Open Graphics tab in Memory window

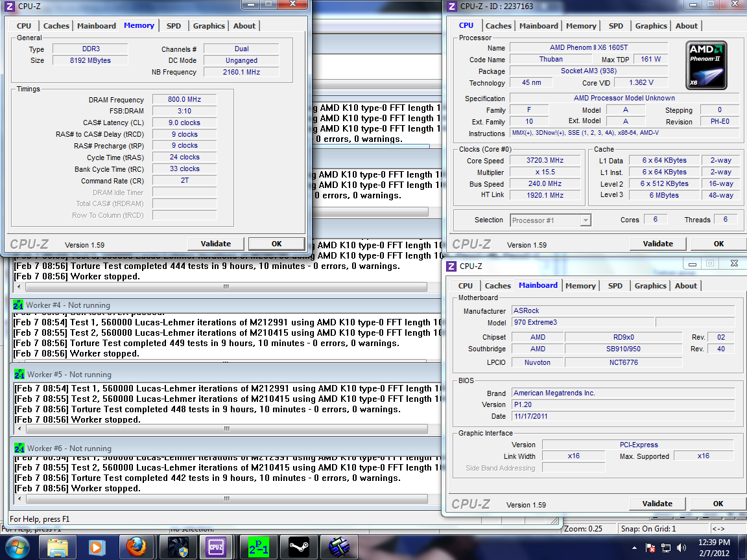[x=209, y=26]
